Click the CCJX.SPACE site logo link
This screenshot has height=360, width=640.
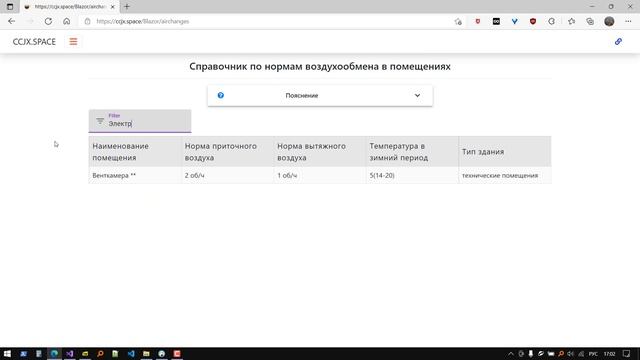[34, 42]
